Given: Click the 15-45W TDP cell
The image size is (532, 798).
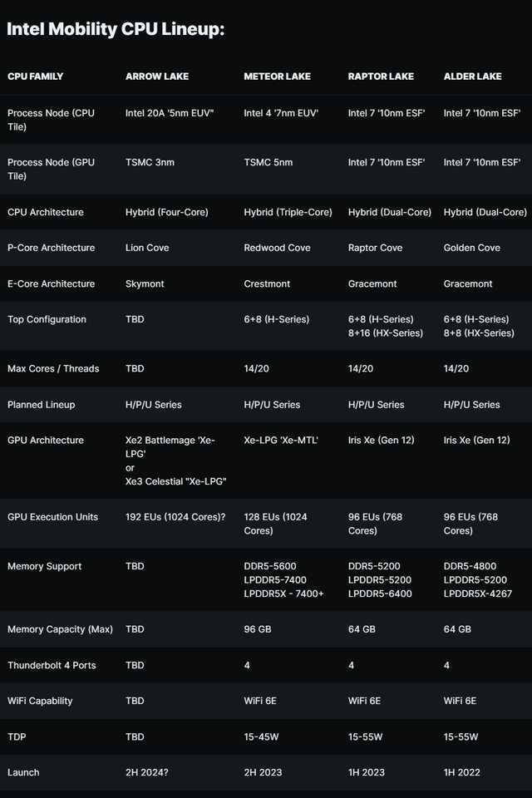Looking at the screenshot, I should 264,736.
